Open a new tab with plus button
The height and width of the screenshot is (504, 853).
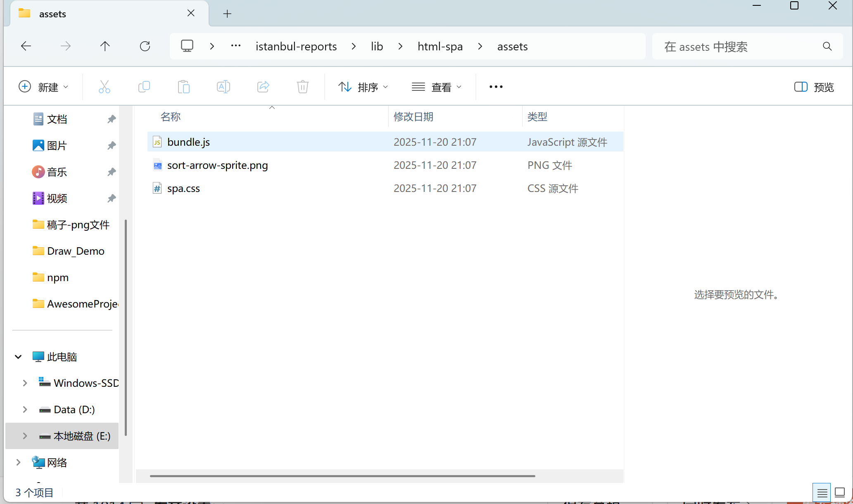pos(227,14)
